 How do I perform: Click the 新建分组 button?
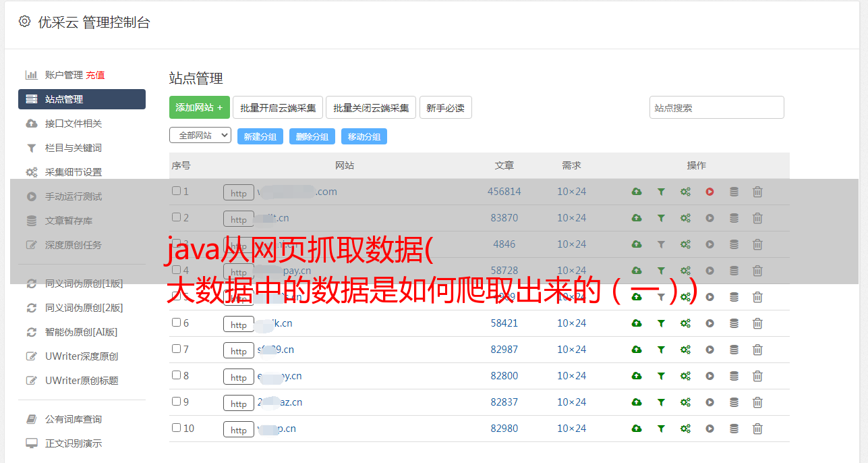(260, 136)
